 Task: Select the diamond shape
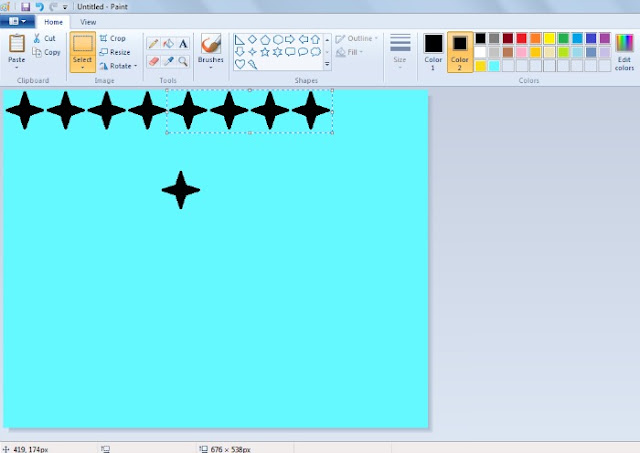[253, 39]
